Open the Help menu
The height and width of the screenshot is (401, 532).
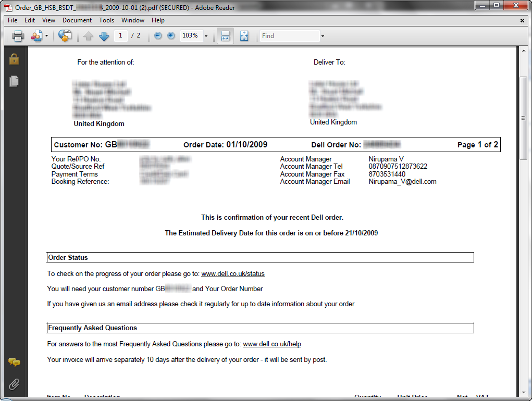[158, 20]
